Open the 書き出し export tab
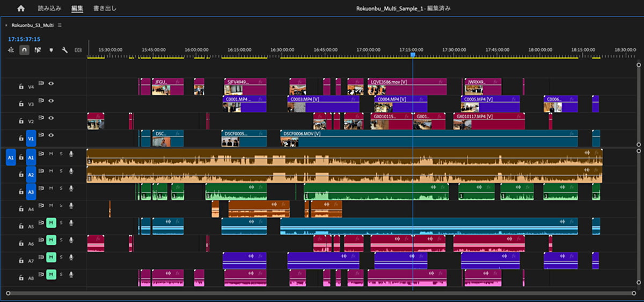 point(105,9)
